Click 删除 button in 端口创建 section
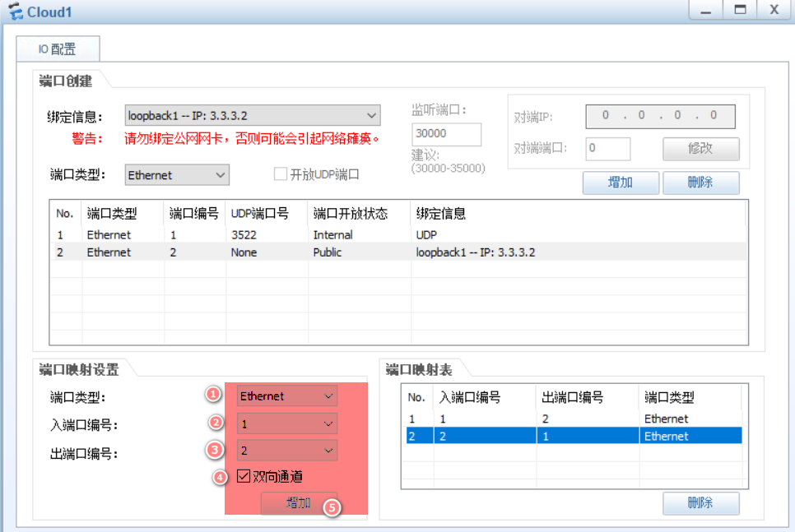The height and width of the screenshot is (532, 795). (x=700, y=183)
